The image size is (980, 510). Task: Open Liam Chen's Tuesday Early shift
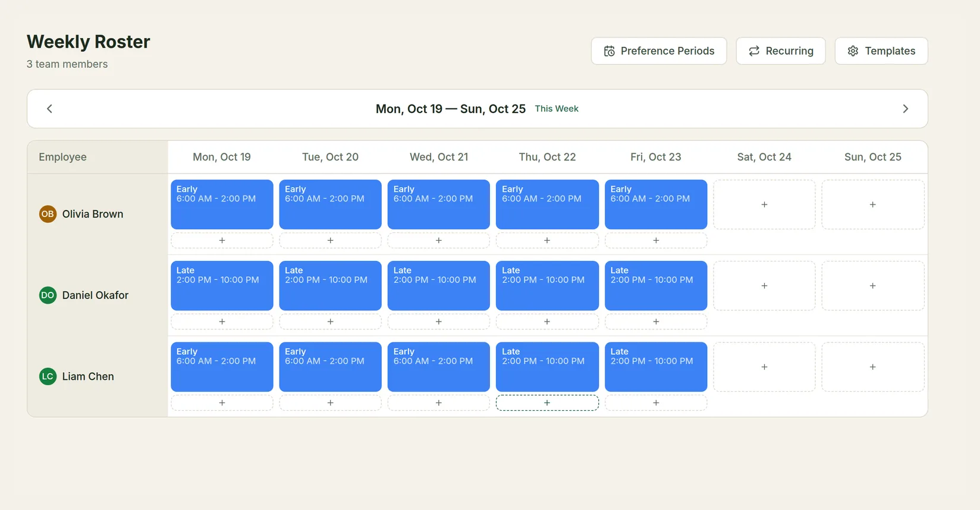coord(330,367)
